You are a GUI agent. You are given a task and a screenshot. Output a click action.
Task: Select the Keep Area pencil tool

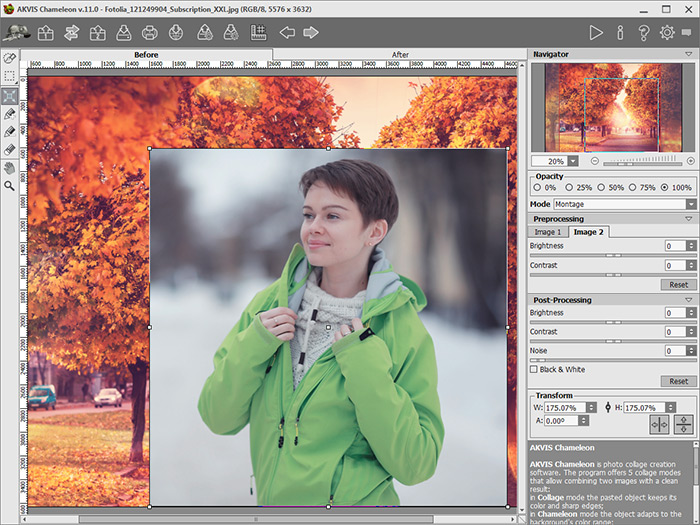click(9, 114)
